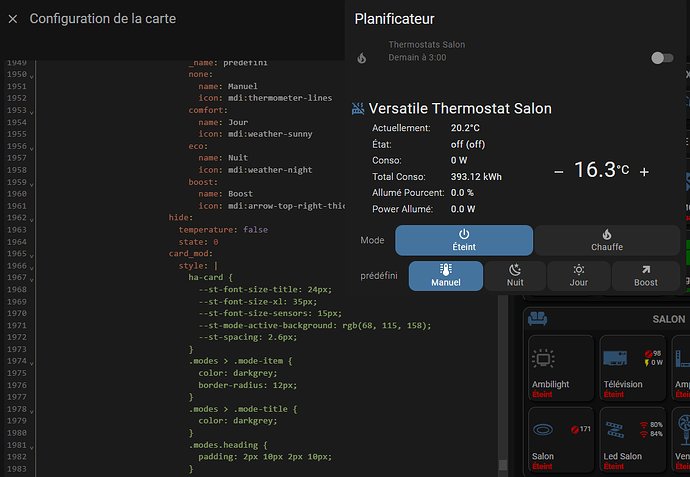Click the Led Salon 80% wifi badge
This screenshot has height=477, width=690.
[651, 425]
